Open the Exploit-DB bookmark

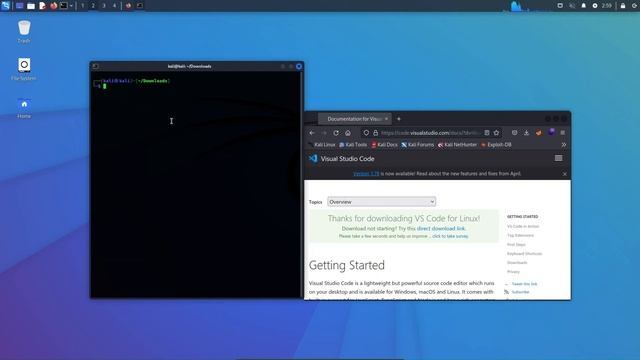(496, 144)
